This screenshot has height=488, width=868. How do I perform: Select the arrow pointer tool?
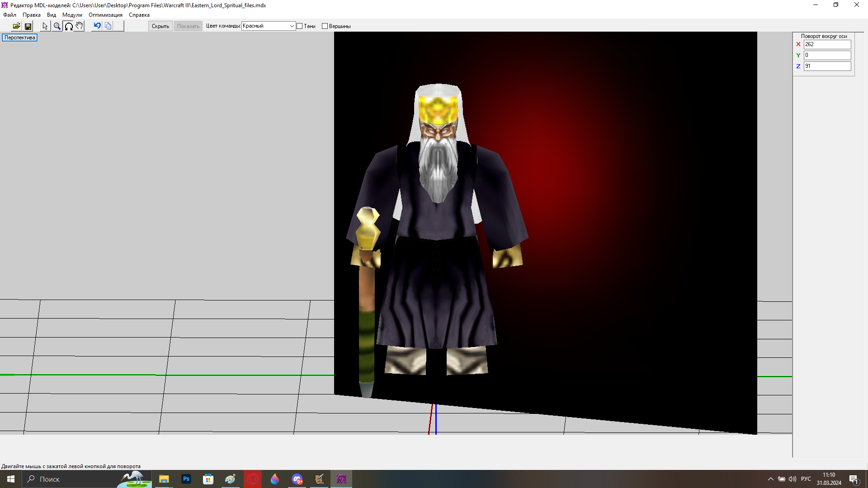tap(45, 26)
